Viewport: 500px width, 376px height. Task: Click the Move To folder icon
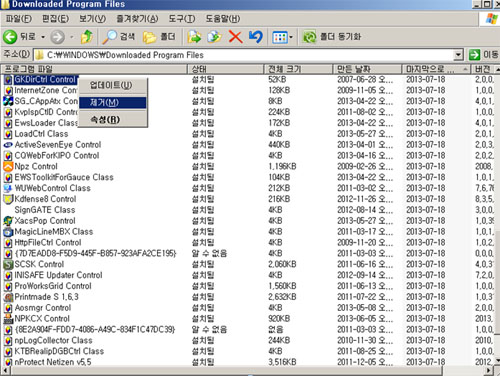[x=194, y=37]
